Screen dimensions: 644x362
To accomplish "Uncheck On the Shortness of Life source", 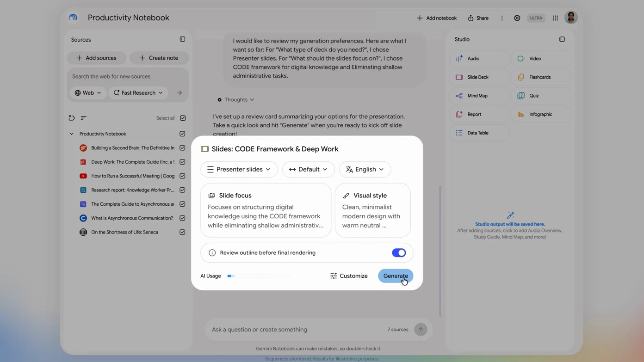I will pos(182,232).
